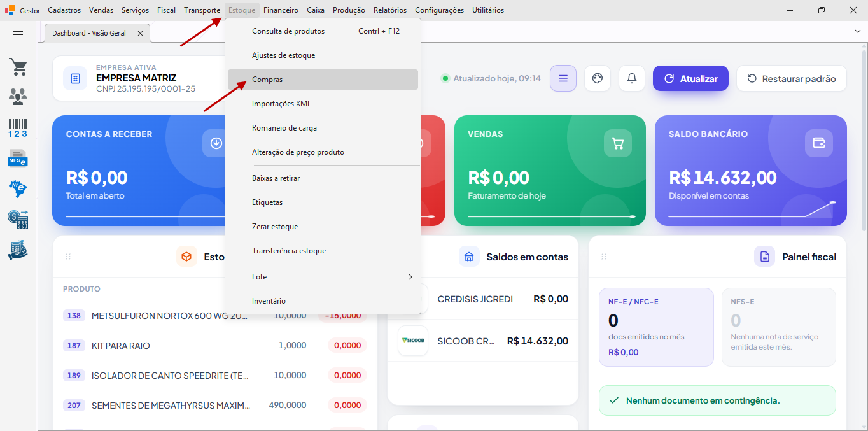This screenshot has height=431, width=868.
Task: Expand the tab list chevron at right
Action: [857, 31]
